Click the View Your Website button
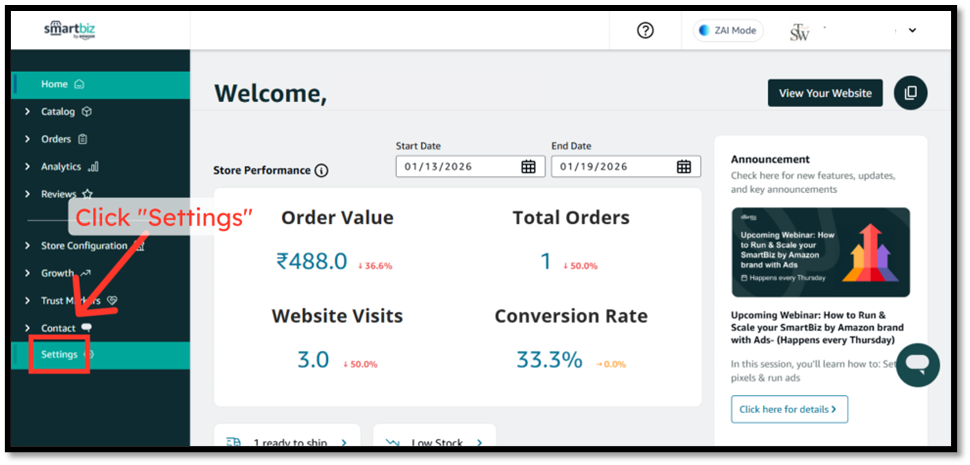970x465 pixels. (824, 93)
